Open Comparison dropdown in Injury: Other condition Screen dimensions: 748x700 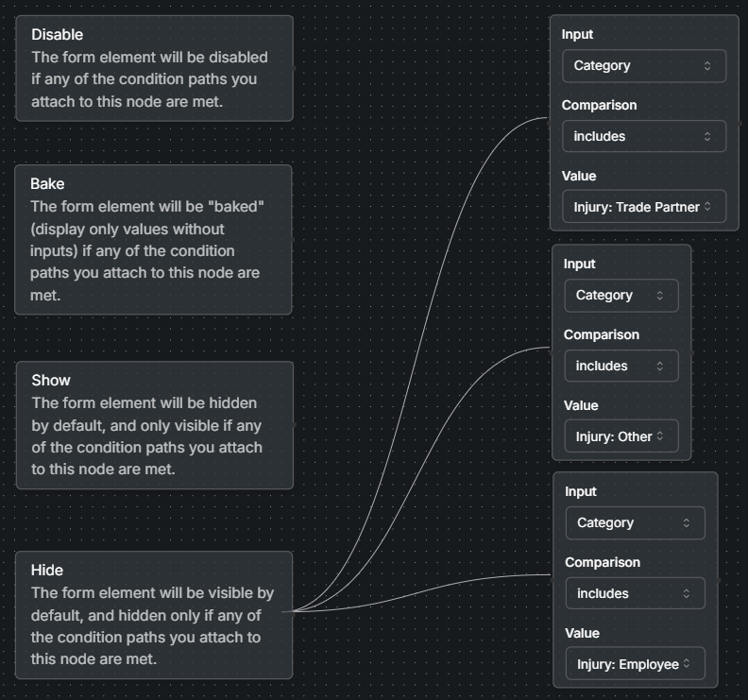[620, 367]
